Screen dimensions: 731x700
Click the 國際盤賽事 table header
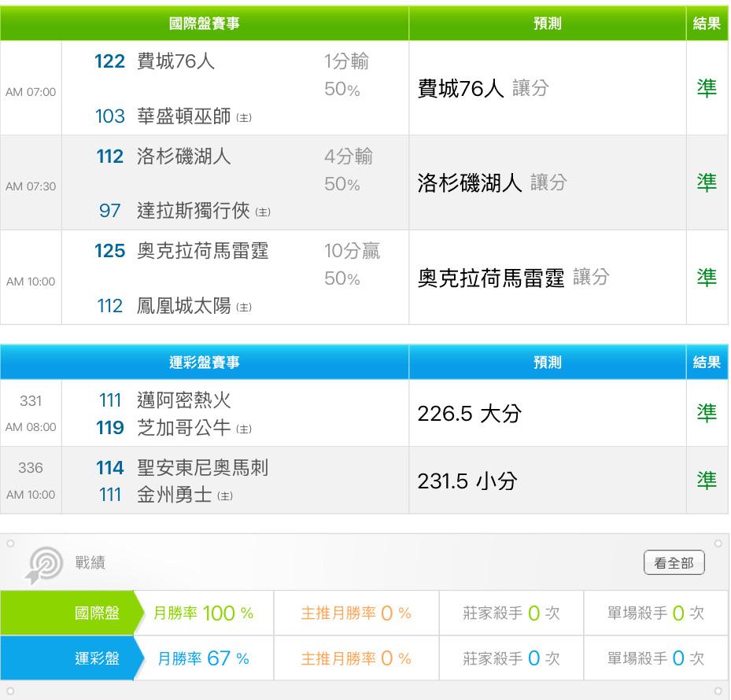tap(205, 24)
